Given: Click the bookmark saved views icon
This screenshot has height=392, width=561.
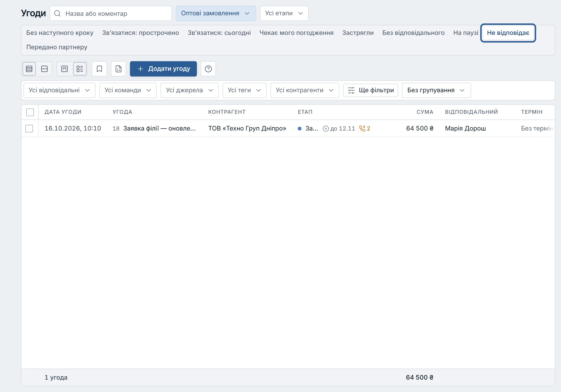Looking at the screenshot, I should click(x=99, y=69).
